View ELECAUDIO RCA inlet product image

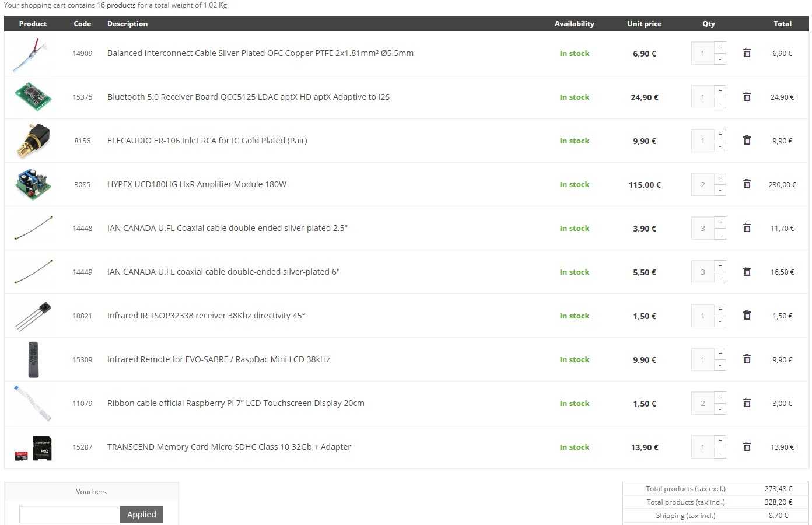point(33,141)
